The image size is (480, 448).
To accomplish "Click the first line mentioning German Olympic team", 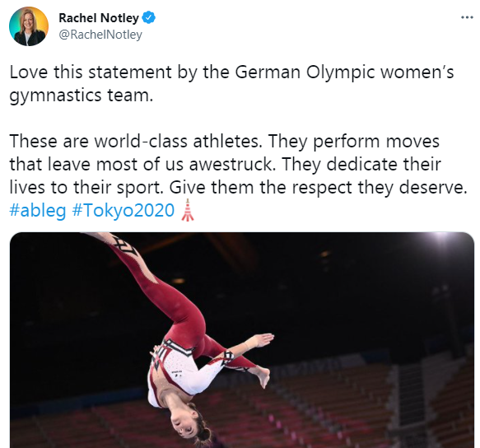I will 231,72.
